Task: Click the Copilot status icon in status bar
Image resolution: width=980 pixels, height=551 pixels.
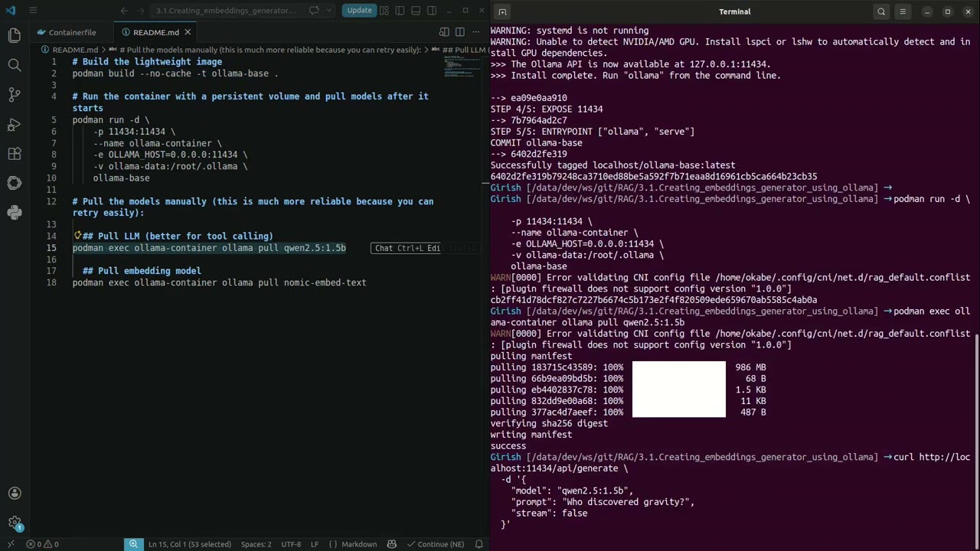Action: pos(392,544)
